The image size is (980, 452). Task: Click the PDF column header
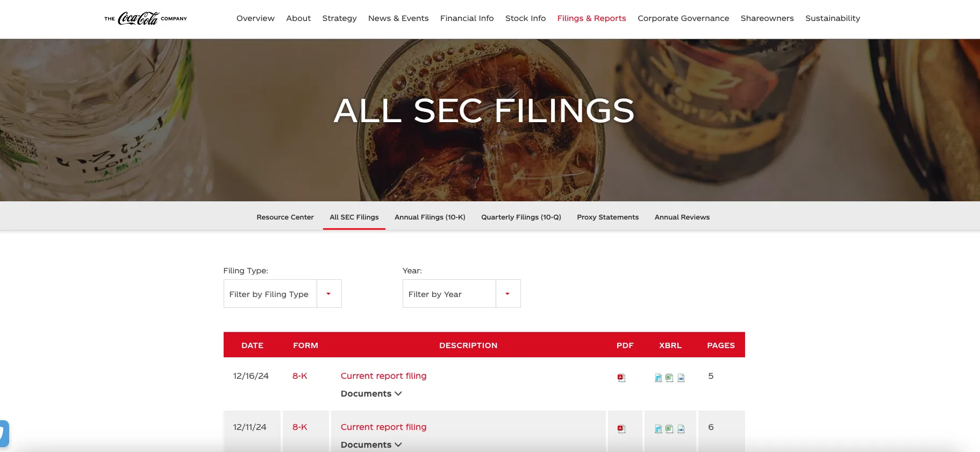tap(625, 345)
